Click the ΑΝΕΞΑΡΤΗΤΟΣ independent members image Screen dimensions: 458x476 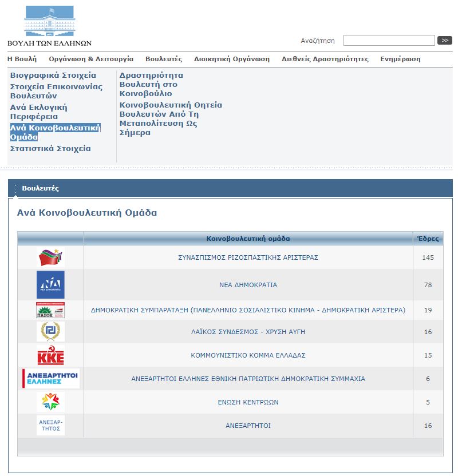(50, 425)
